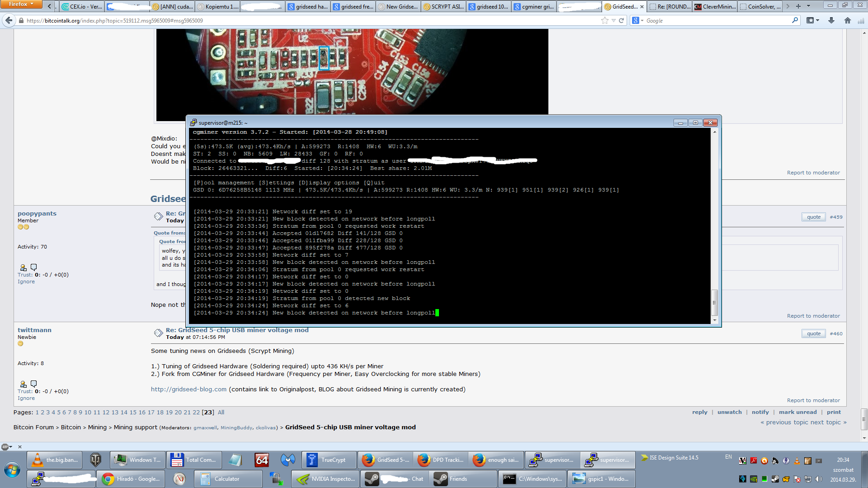Click the volume speaker tray icon

coord(819,479)
